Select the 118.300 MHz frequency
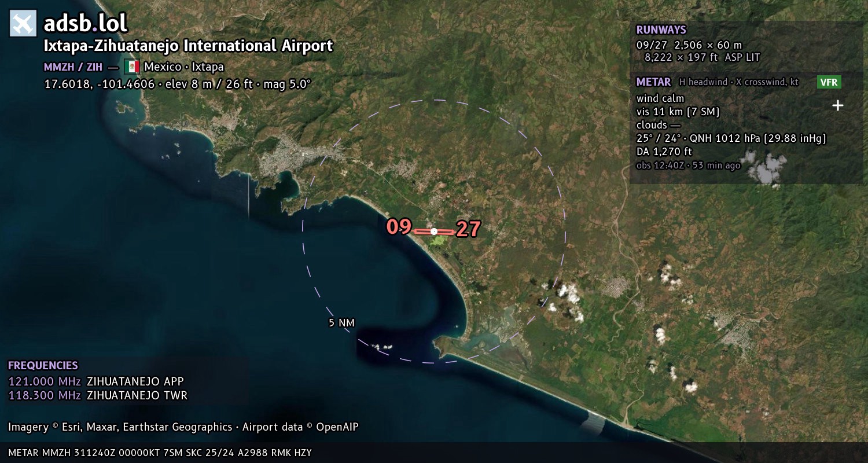Viewport: 868px width, 463px height. coord(45,395)
